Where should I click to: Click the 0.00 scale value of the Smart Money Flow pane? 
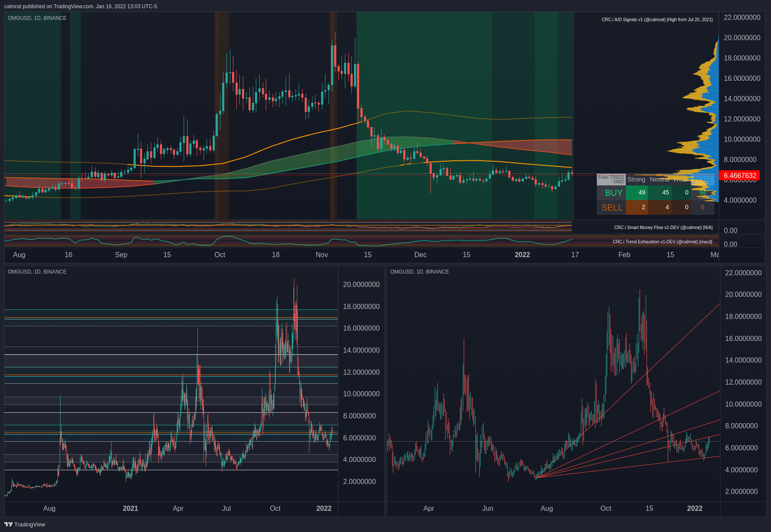pyautogui.click(x=730, y=231)
